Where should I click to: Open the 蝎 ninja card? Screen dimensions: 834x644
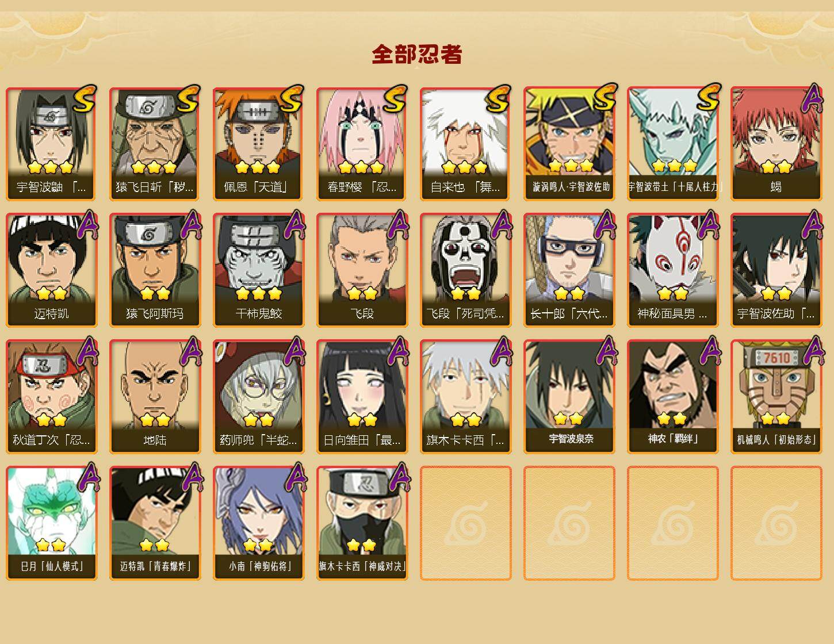click(x=776, y=144)
